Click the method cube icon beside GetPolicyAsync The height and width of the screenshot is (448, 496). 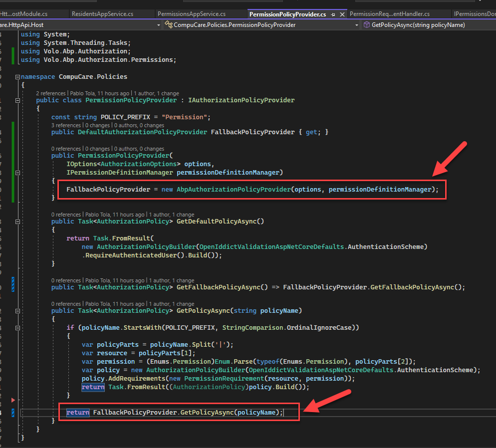pyautogui.click(x=366, y=25)
